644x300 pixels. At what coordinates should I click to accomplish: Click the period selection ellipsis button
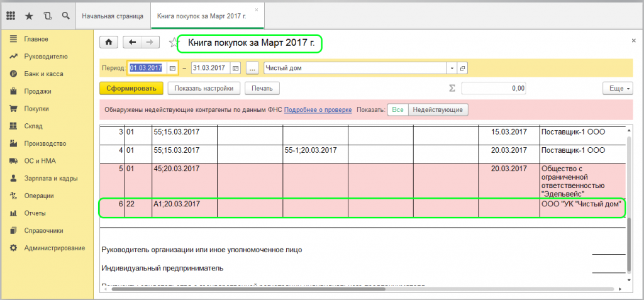click(x=252, y=68)
